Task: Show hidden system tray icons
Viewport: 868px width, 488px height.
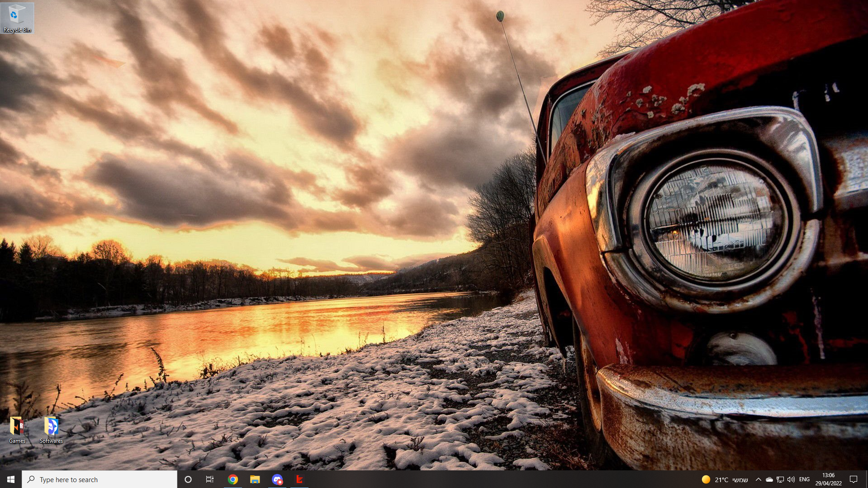Action: [x=759, y=479]
